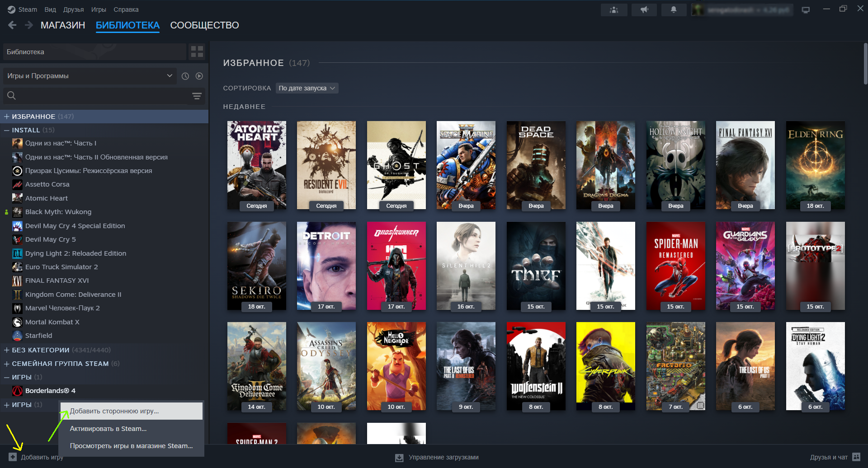The image size is (868, 468).
Task: Click the megaphone announcements icon
Action: [x=644, y=9]
